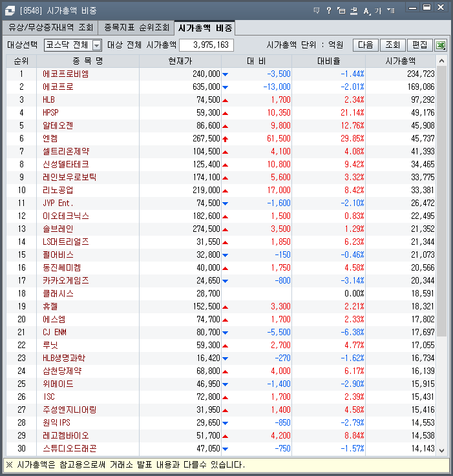Open the speech-bubble message icon in title bar

point(317,10)
